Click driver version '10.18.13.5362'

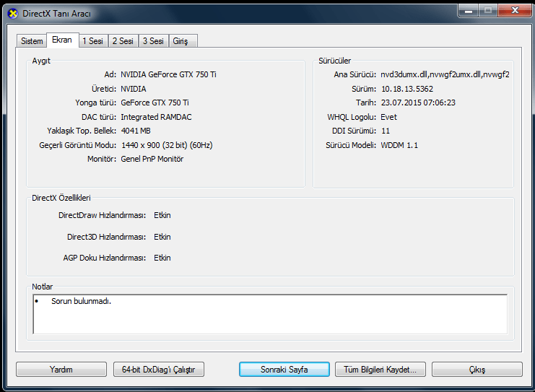coord(407,89)
